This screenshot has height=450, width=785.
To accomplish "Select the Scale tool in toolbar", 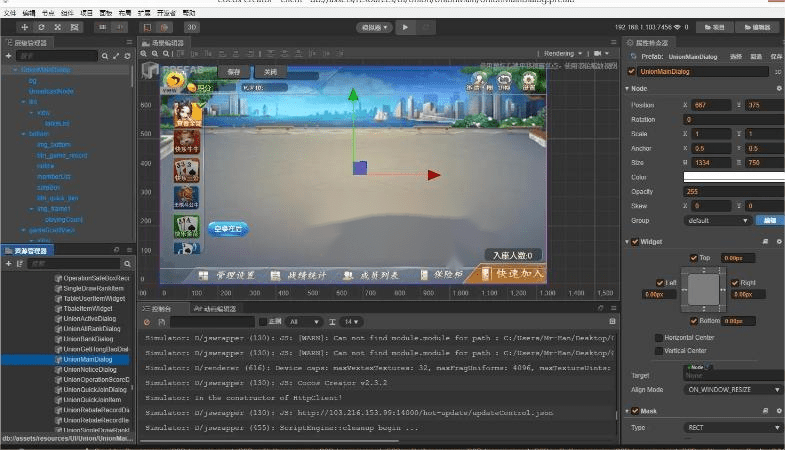I will coord(58,27).
